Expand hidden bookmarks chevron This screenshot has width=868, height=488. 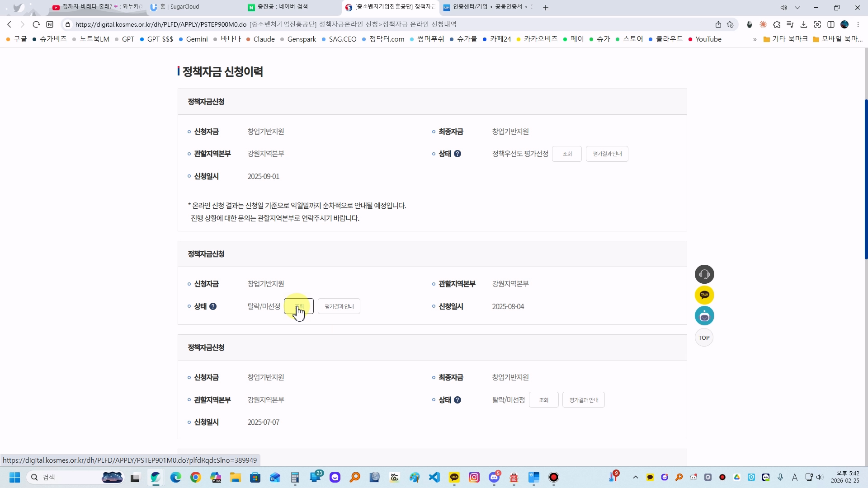[x=755, y=39]
